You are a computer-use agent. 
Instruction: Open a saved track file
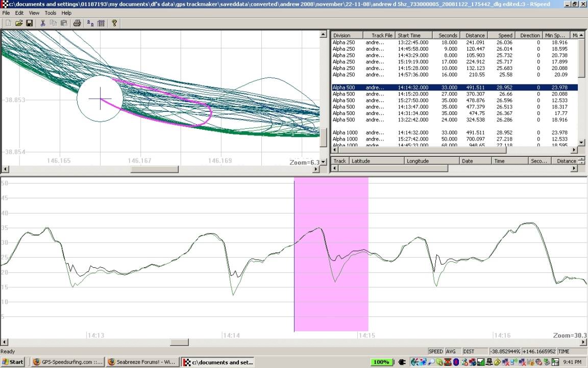pos(19,23)
